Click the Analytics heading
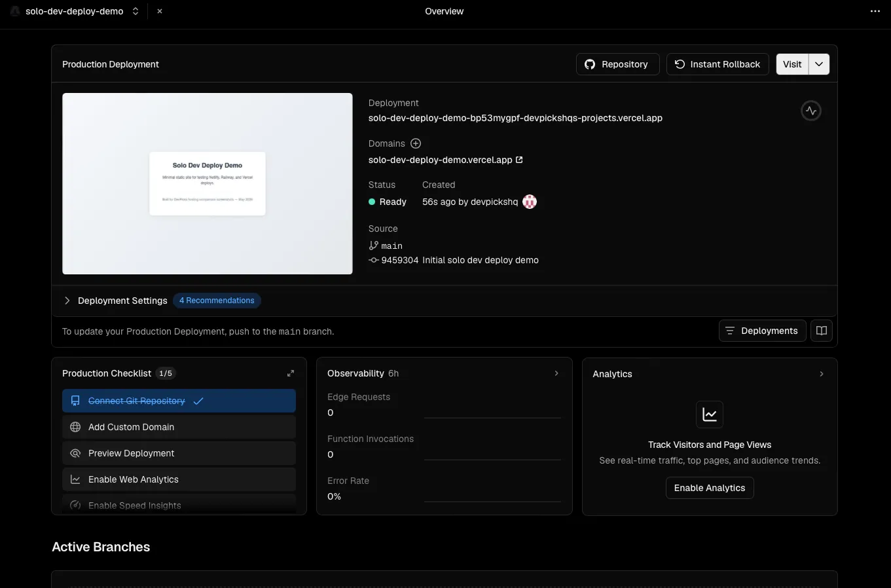This screenshot has height=588, width=891. pyautogui.click(x=612, y=374)
